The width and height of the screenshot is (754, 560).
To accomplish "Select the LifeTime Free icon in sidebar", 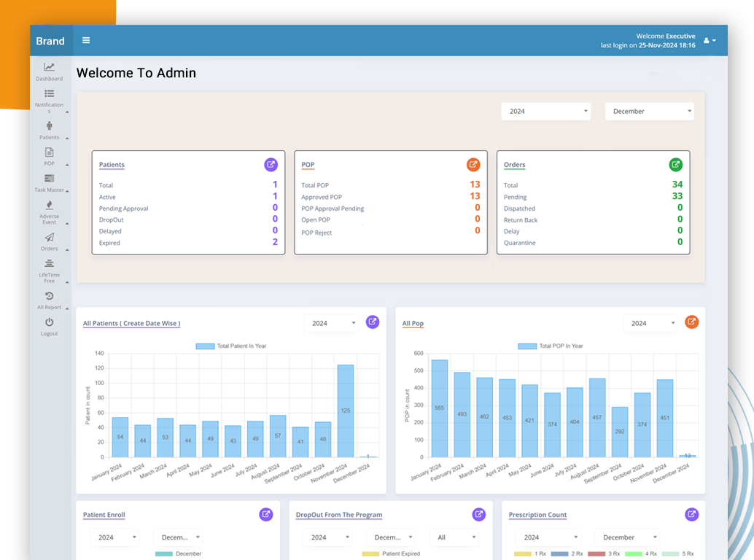I will click(x=49, y=263).
